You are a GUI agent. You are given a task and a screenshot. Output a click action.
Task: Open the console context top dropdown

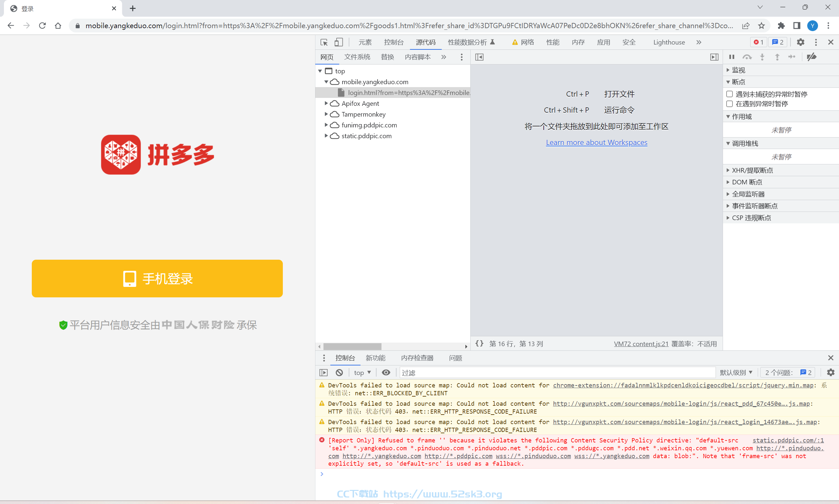pyautogui.click(x=362, y=373)
